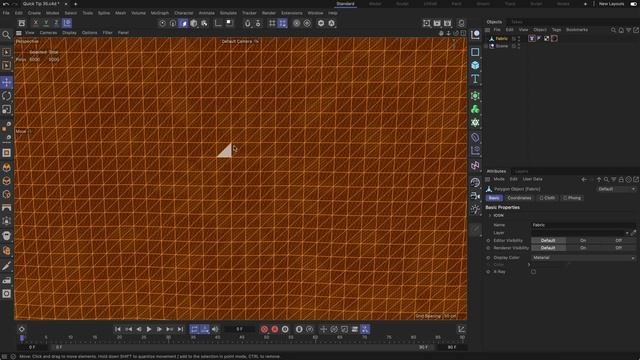Image resolution: width=640 pixels, height=360 pixels.
Task: Expand the Color parameter arrow
Action: tap(529, 264)
